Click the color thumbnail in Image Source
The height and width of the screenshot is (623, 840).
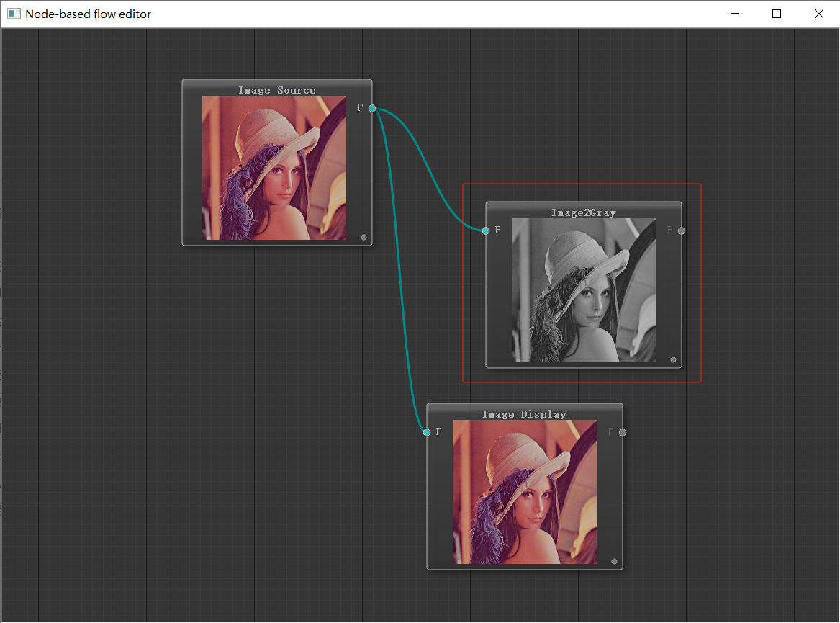274,168
